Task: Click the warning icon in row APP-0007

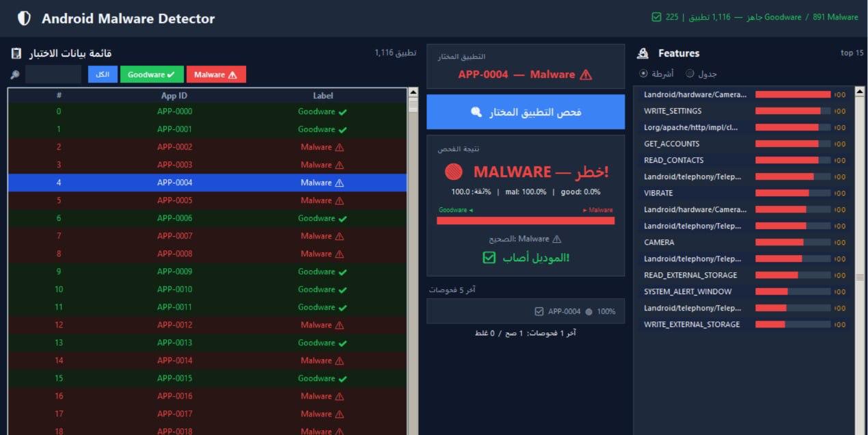Action: click(x=339, y=236)
